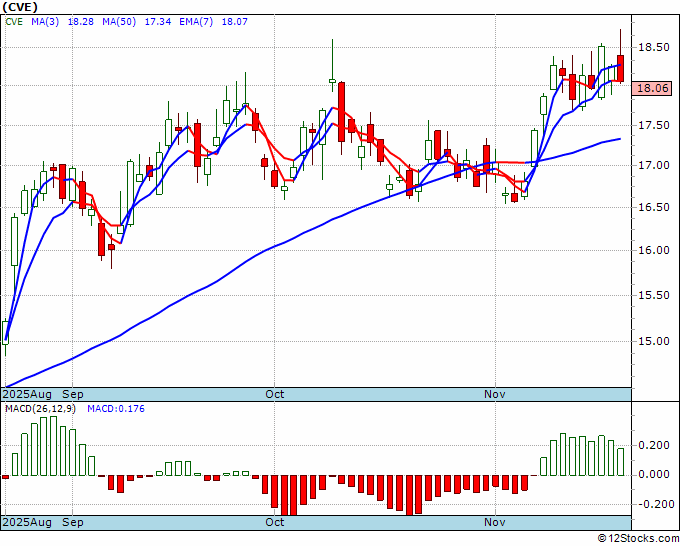680x546 pixels.
Task: Click the tall red candle after October high
Action: (342, 112)
